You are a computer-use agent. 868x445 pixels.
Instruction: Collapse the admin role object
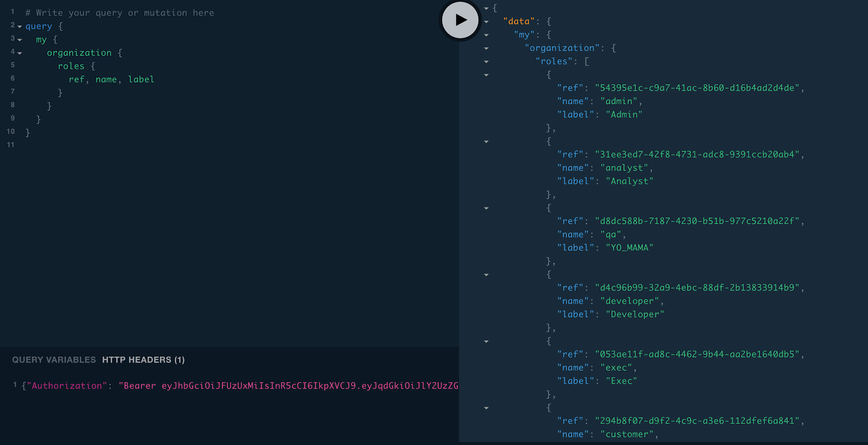[486, 75]
